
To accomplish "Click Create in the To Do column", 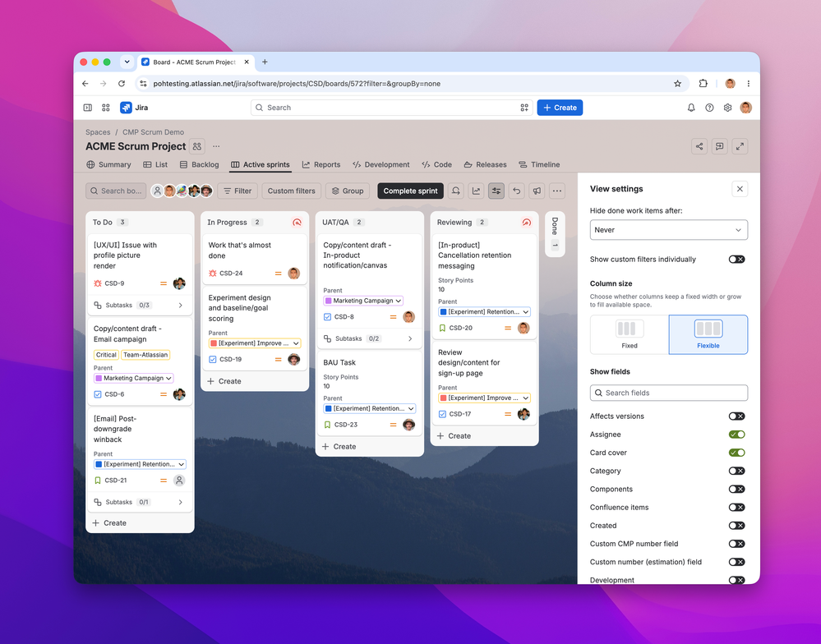I will 109,523.
